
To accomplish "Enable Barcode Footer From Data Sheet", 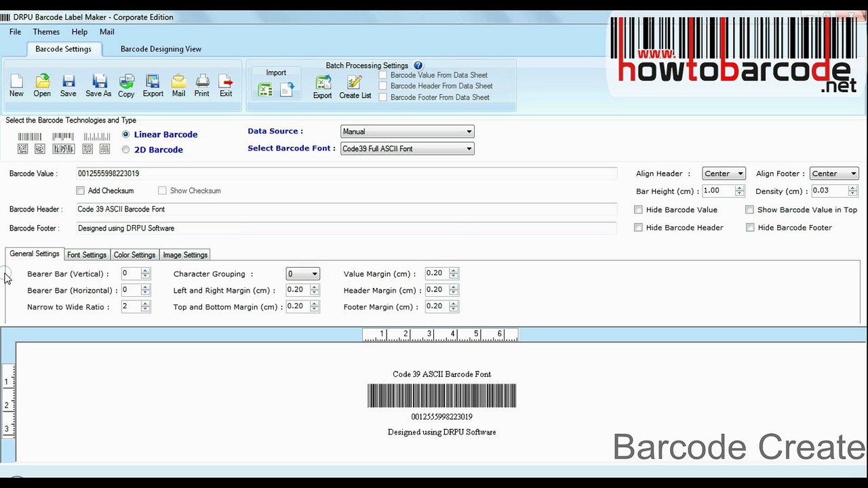I will tap(382, 98).
